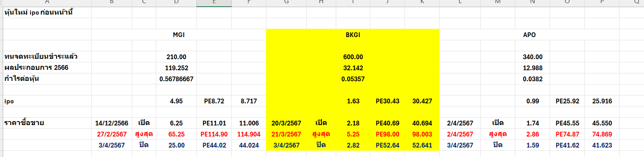Click the opening price 1.74
The width and height of the screenshot is (644, 157).
pyautogui.click(x=532, y=123)
